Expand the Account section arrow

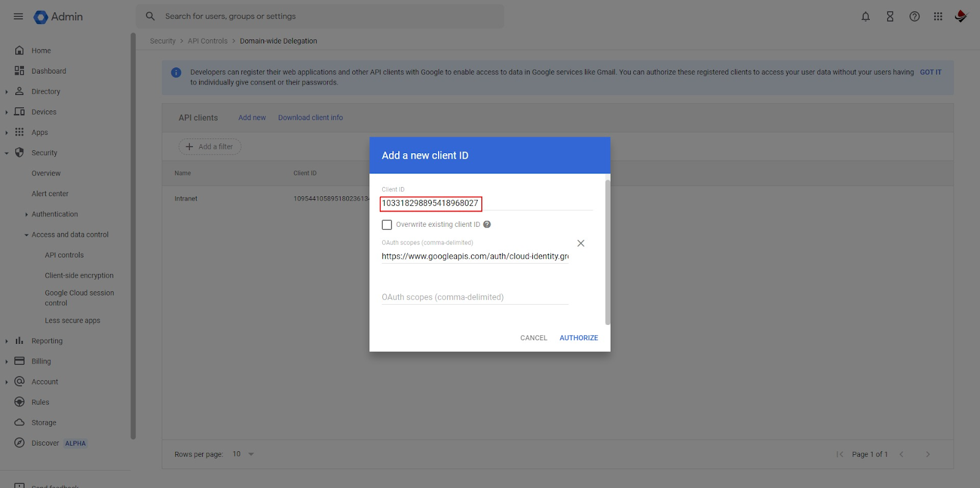[x=7, y=382]
